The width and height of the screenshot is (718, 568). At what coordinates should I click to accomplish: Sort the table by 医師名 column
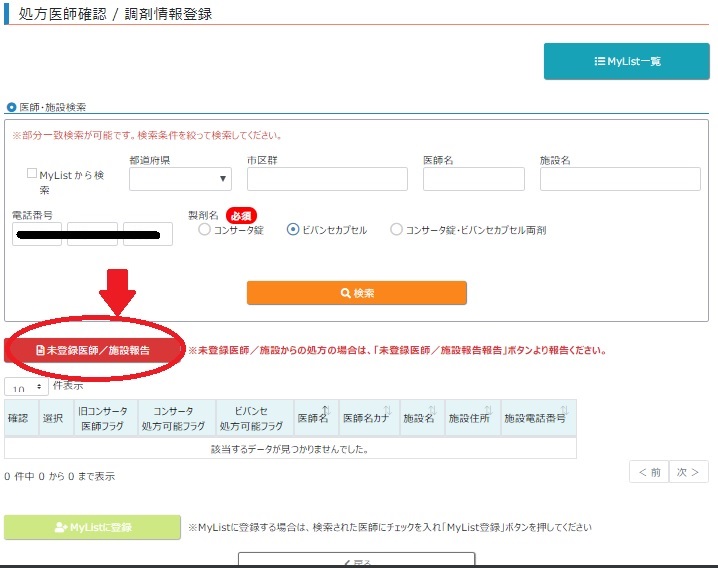click(x=312, y=418)
